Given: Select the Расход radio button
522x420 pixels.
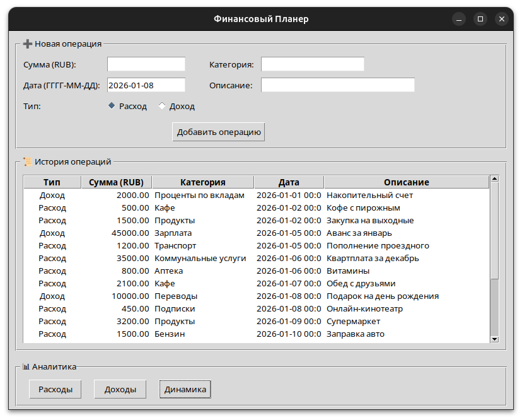Looking at the screenshot, I should pos(112,106).
